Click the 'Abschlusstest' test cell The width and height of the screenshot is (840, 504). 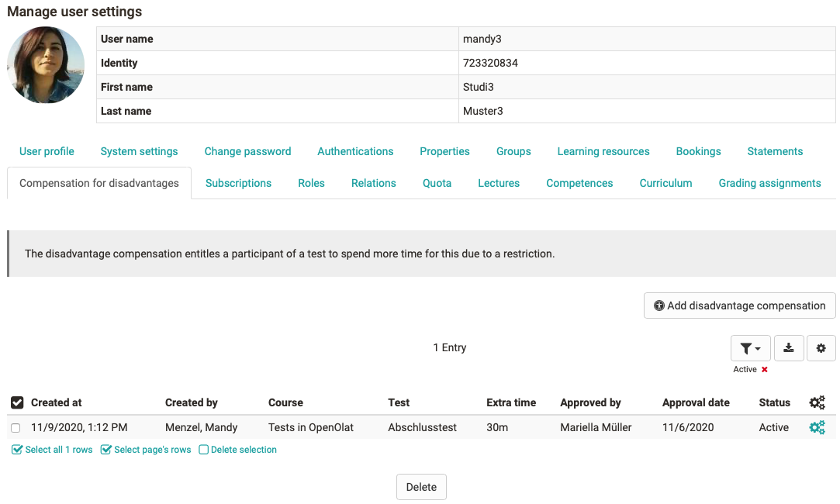click(x=422, y=427)
